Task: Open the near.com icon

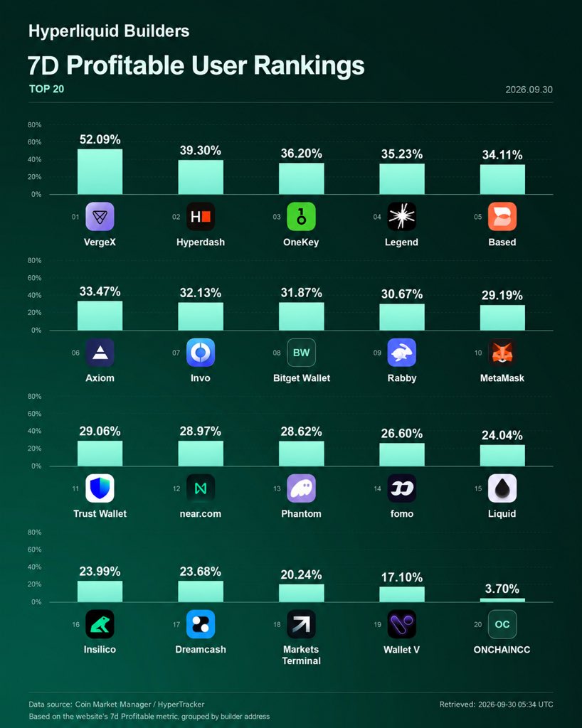Action: click(201, 488)
